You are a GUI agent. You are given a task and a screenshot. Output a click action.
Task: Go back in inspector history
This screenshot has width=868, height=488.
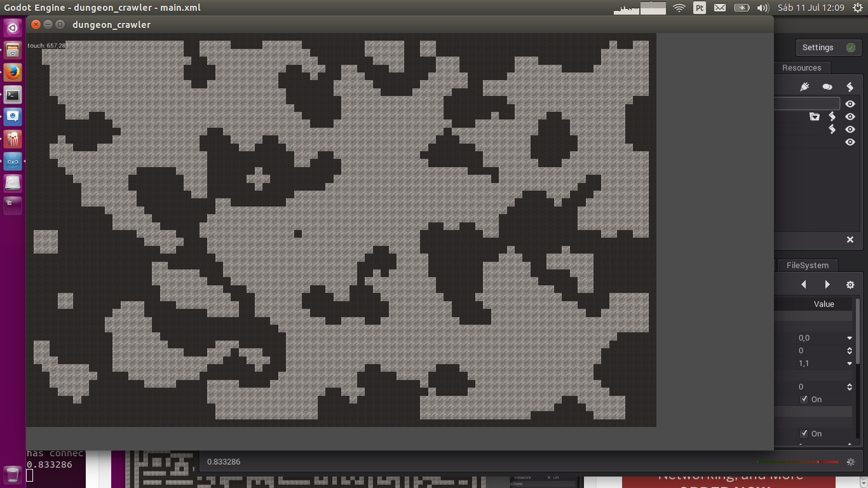pyautogui.click(x=804, y=285)
